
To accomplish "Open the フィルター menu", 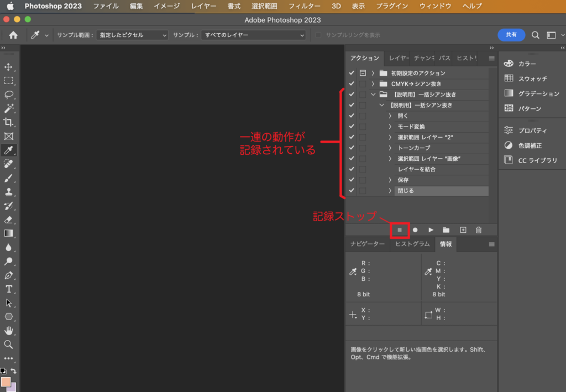I will [305, 6].
